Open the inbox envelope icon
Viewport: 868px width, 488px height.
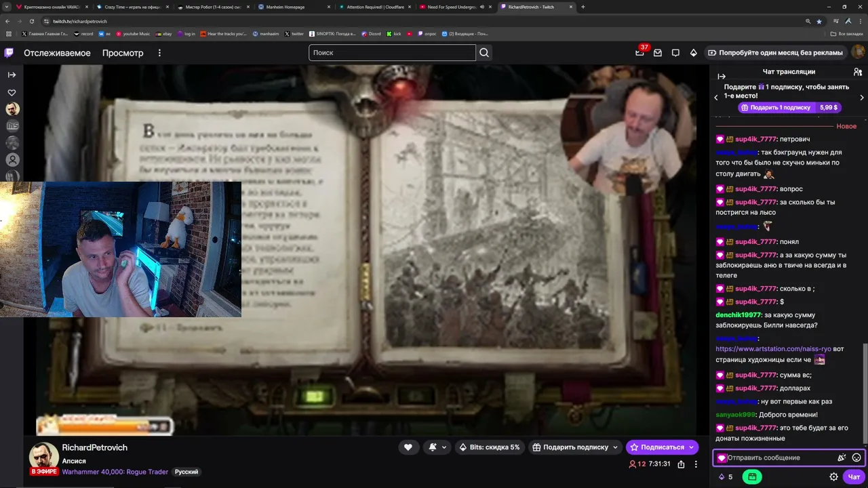(x=658, y=52)
